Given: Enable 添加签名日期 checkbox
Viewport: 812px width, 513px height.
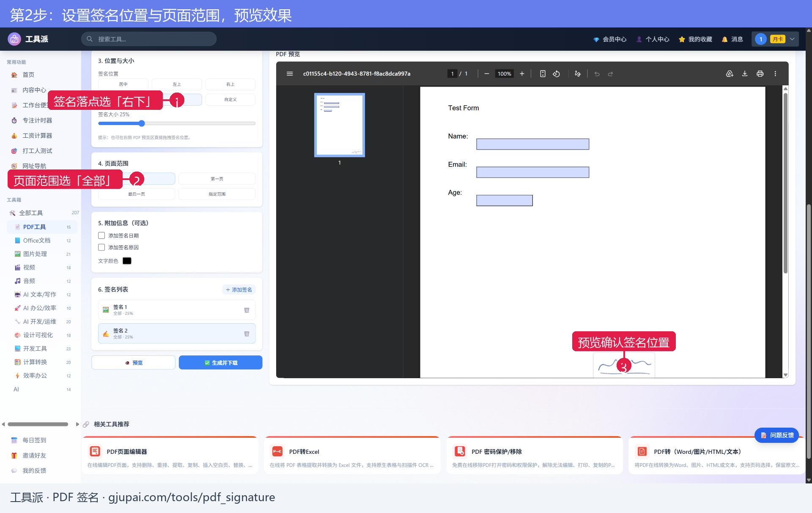Looking at the screenshot, I should click(101, 235).
